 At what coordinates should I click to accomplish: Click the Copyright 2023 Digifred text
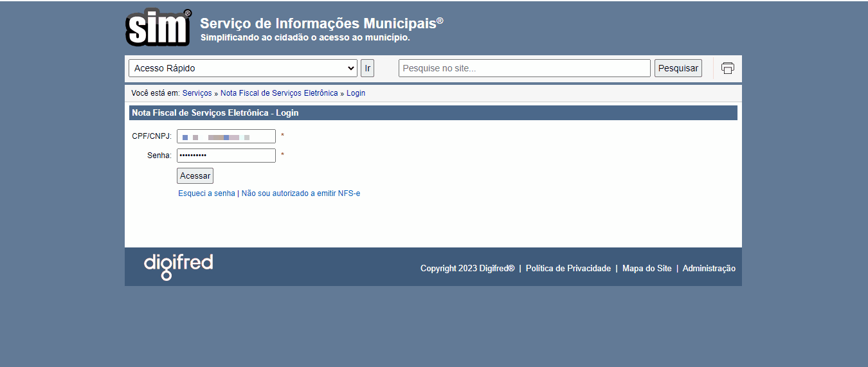(x=467, y=269)
